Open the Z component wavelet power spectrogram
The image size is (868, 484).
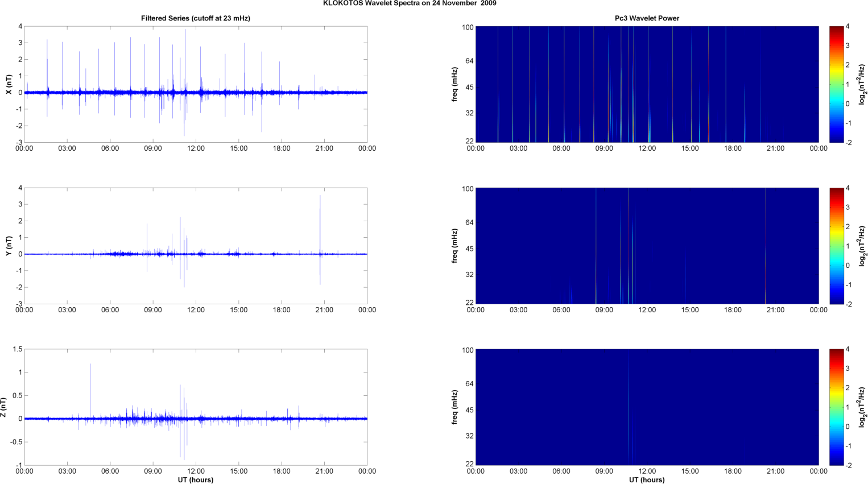(647, 407)
